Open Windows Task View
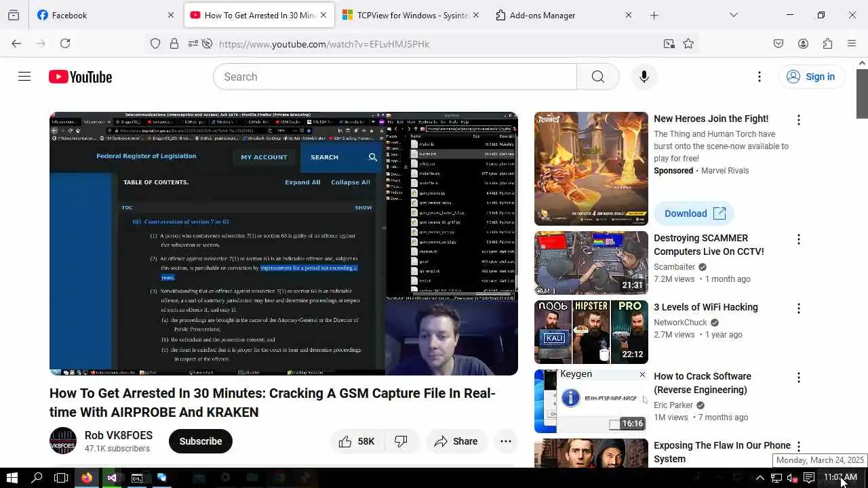 (x=61, y=478)
